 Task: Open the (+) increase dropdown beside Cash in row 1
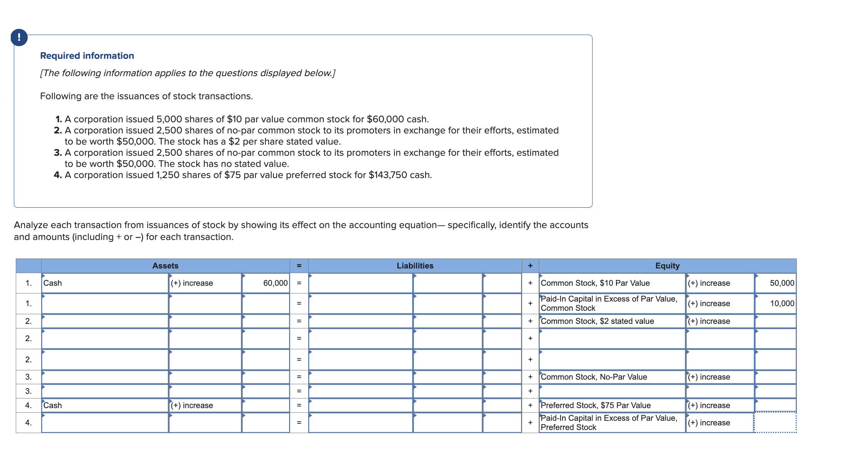(205, 283)
